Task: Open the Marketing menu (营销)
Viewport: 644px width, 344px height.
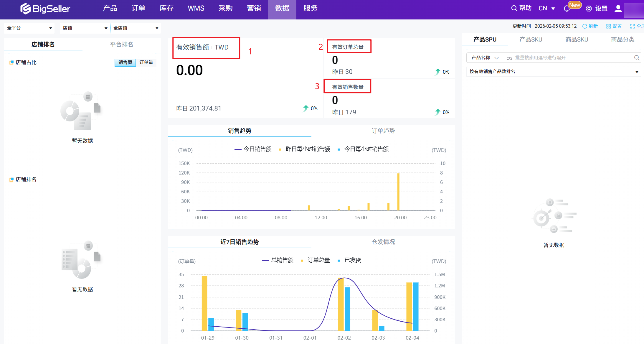Action: click(254, 8)
